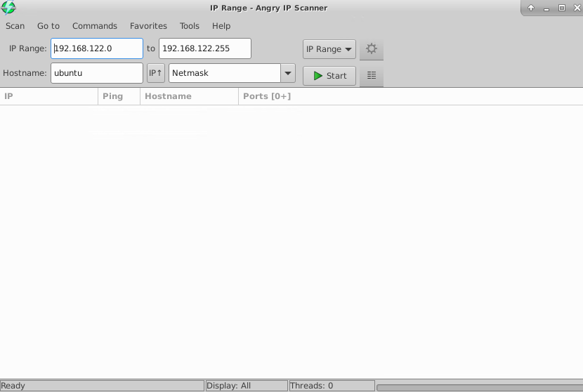Click the window roll-up arrow button
583x392 pixels.
[531, 8]
